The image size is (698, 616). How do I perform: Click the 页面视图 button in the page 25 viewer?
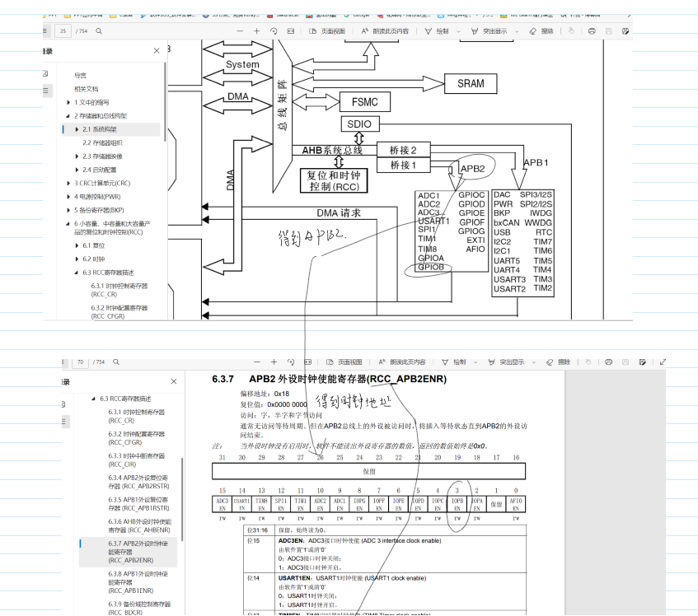pyautogui.click(x=327, y=31)
